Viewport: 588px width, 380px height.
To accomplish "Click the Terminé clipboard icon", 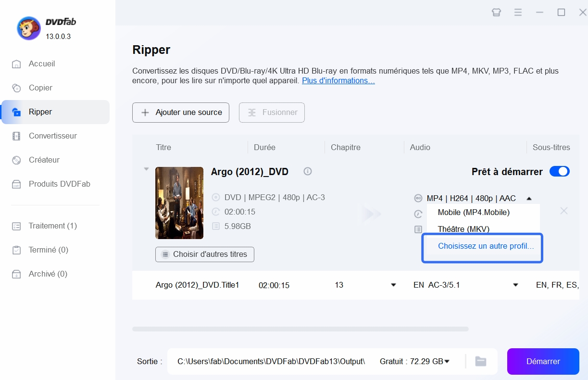I will [x=16, y=250].
